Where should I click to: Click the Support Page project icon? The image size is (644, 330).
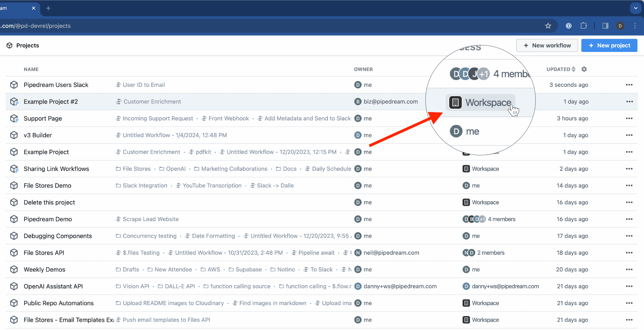click(14, 118)
